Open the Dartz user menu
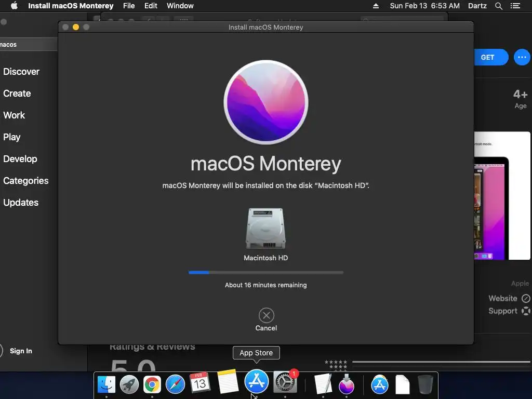This screenshot has height=399, width=532. pyautogui.click(x=477, y=6)
